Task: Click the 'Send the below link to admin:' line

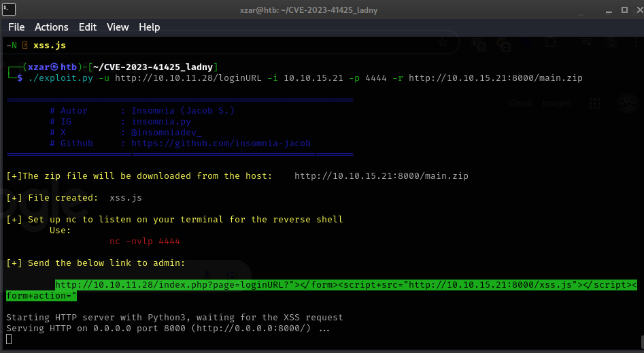Action: (x=96, y=263)
